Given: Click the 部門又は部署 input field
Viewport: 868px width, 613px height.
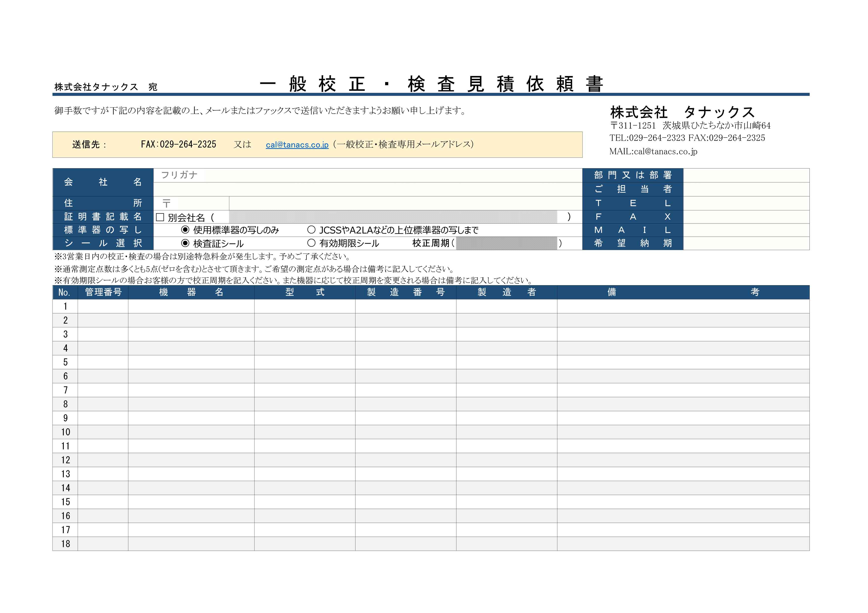Looking at the screenshot, I should coord(746,175).
